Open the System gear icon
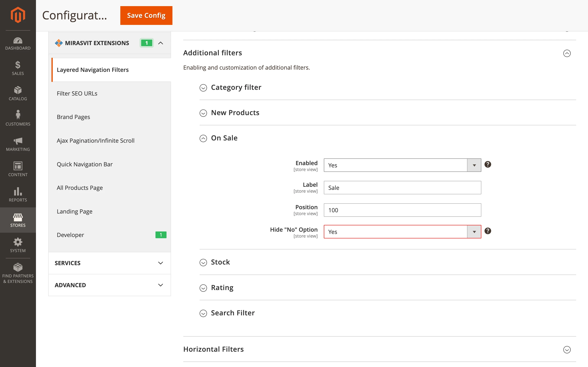 pos(18,242)
